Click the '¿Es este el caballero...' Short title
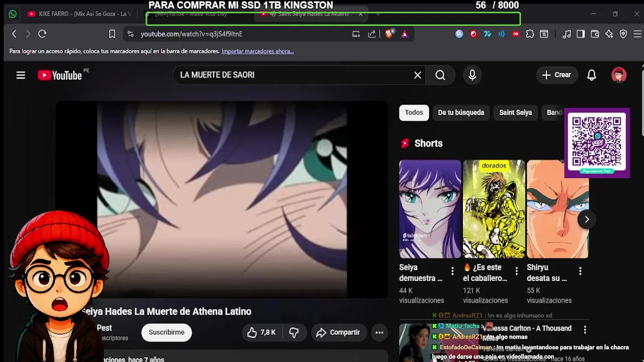This screenshot has height=362, width=644. point(485,273)
